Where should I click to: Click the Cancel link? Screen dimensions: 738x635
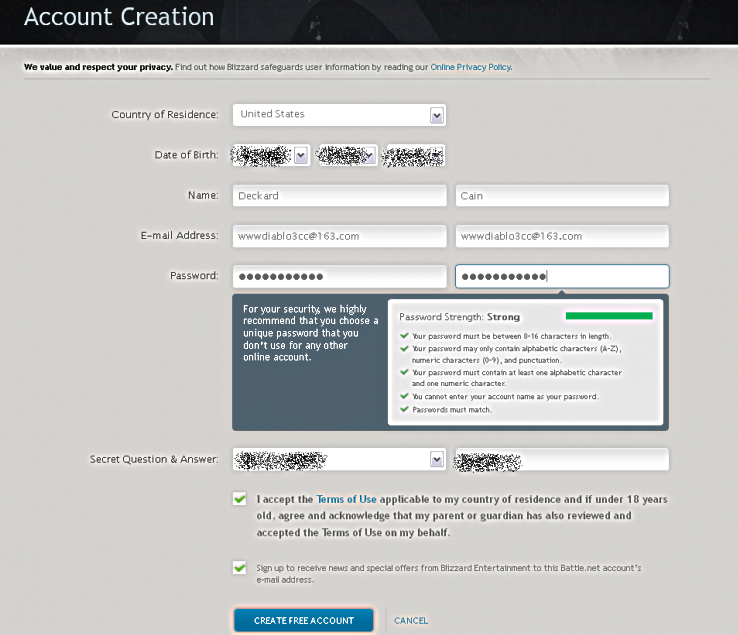[x=411, y=620]
